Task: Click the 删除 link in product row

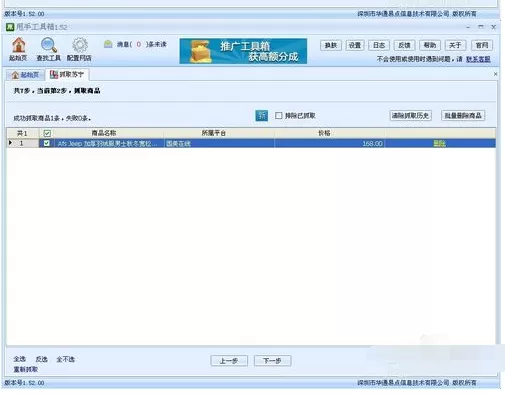Action: 439,144
